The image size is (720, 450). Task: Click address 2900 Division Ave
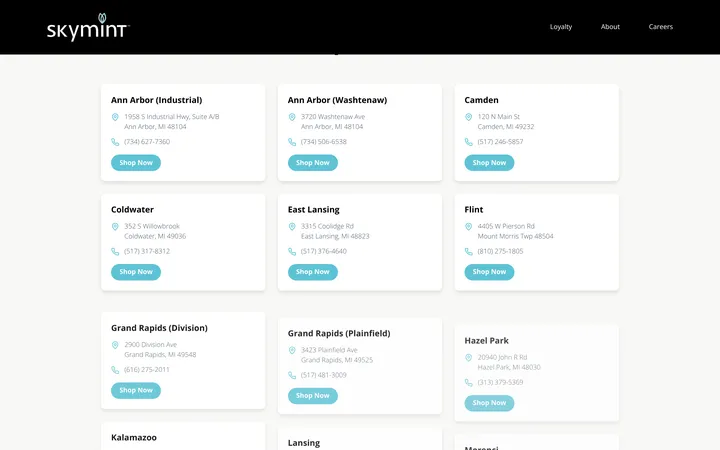point(151,345)
